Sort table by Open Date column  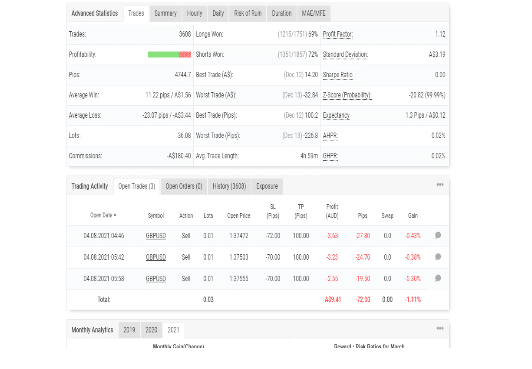point(103,215)
